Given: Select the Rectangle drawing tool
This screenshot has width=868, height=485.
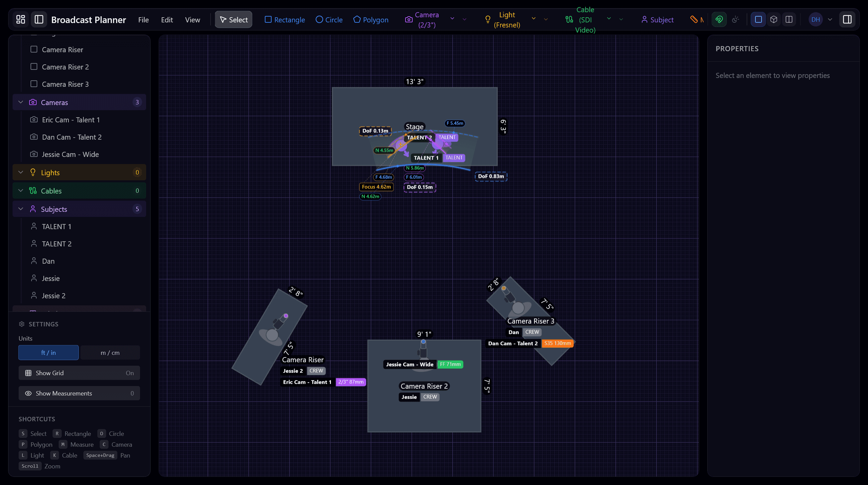Looking at the screenshot, I should coord(284,19).
